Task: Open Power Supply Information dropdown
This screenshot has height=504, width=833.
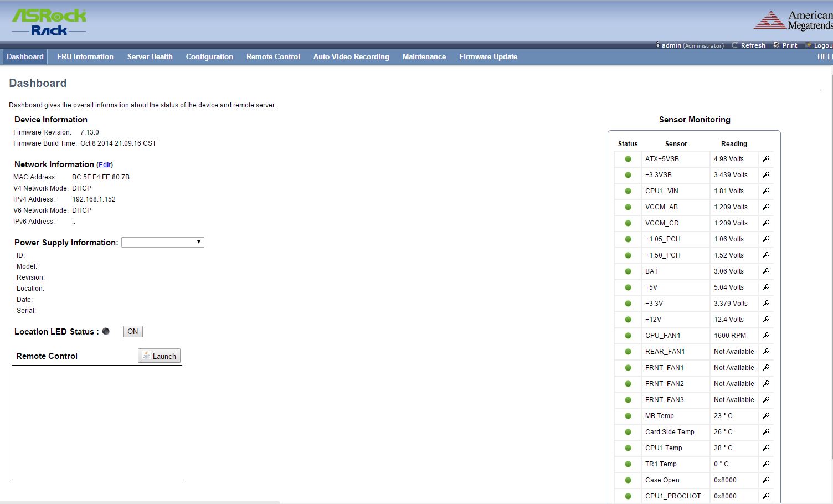Action: pos(163,242)
